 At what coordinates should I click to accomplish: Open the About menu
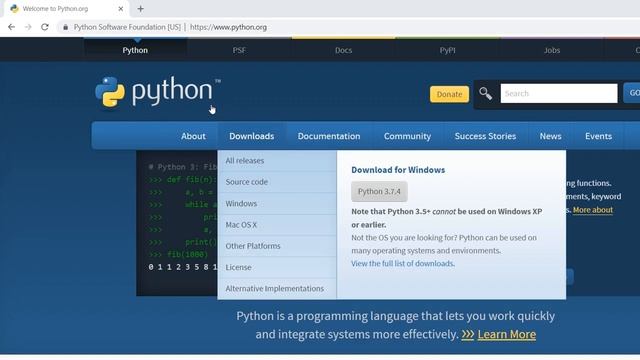coord(193,136)
